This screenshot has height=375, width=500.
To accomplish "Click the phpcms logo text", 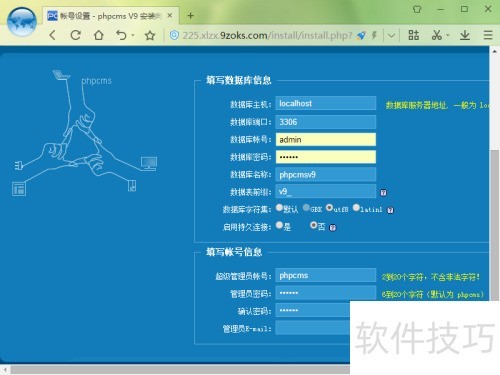I will [97, 81].
